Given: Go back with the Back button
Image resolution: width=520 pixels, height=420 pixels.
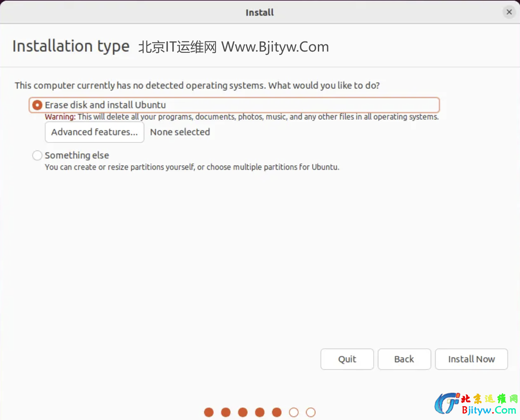Looking at the screenshot, I should pos(404,359).
